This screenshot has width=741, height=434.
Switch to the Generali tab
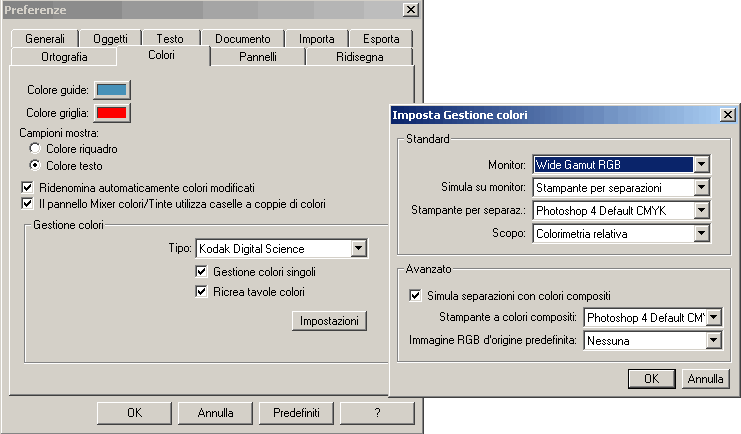pyautogui.click(x=46, y=39)
